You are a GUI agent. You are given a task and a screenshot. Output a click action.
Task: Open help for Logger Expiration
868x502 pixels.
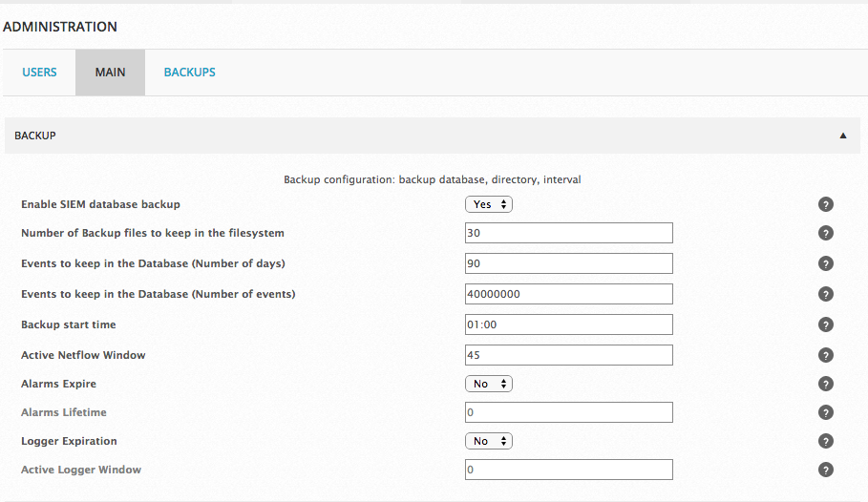[x=825, y=441]
